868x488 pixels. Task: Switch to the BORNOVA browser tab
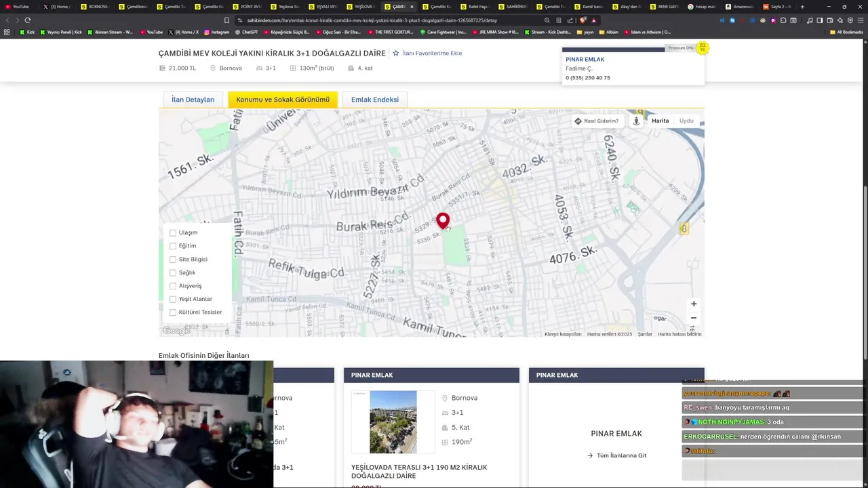click(x=95, y=6)
